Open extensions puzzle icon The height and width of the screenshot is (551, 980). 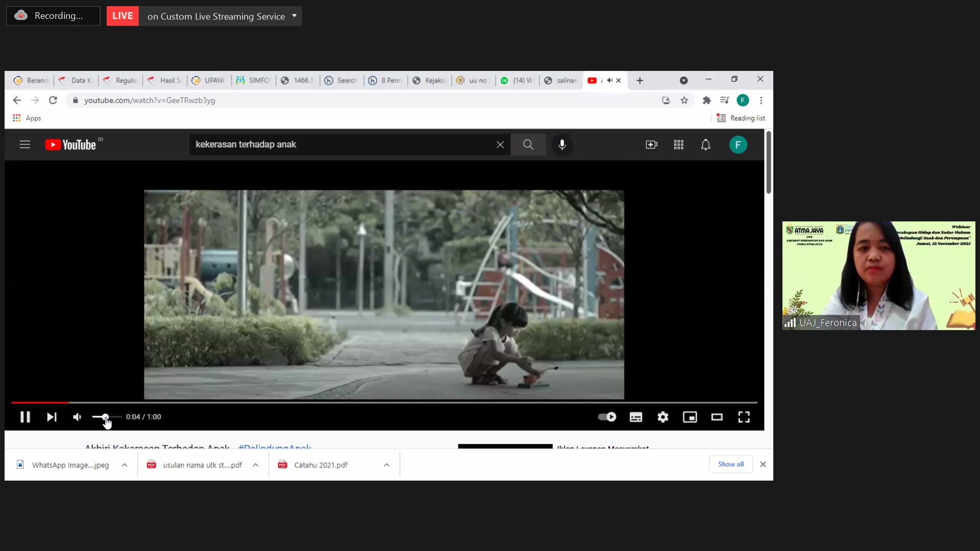click(x=706, y=100)
